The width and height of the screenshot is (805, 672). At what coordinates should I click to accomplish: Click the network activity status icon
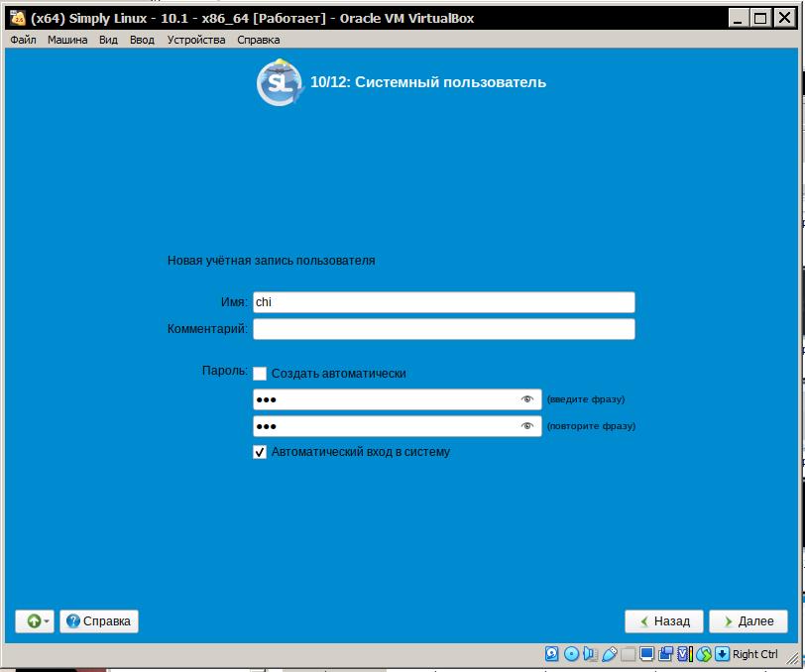coord(704,653)
